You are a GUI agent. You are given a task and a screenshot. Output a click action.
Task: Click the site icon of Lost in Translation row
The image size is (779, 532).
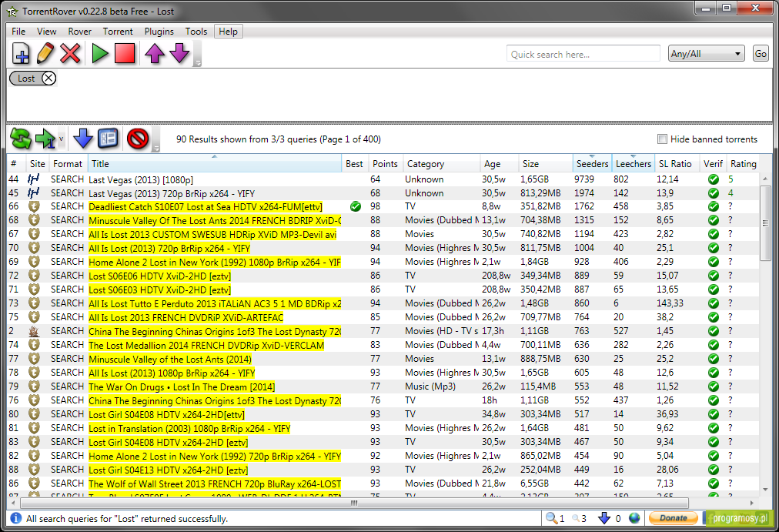coord(34,428)
